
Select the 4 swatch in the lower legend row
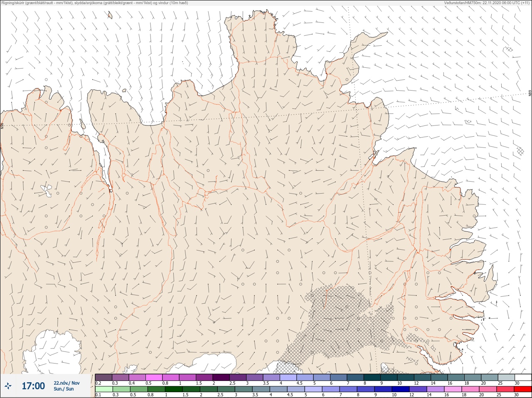point(278,389)
